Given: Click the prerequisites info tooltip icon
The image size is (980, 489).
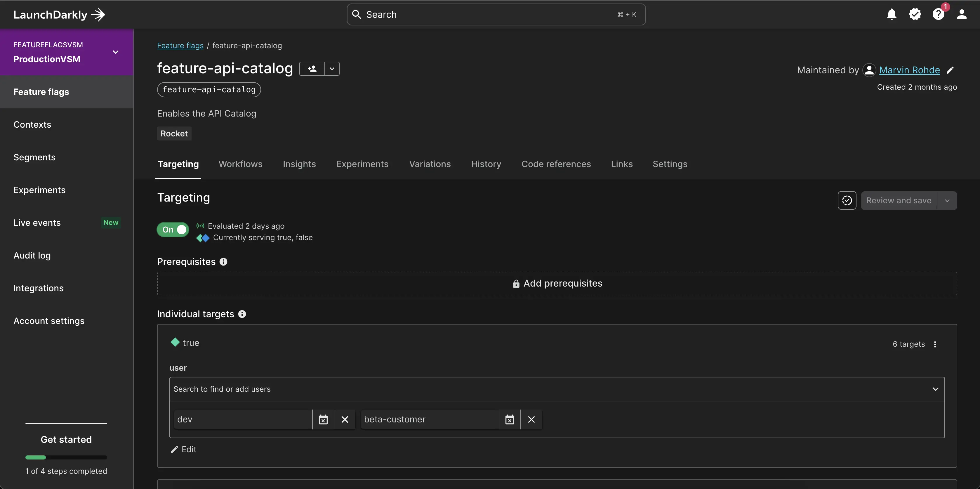Looking at the screenshot, I should tap(223, 261).
